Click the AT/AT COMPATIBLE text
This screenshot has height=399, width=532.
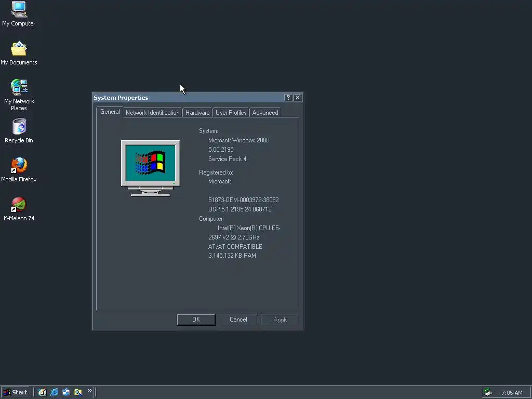235,247
